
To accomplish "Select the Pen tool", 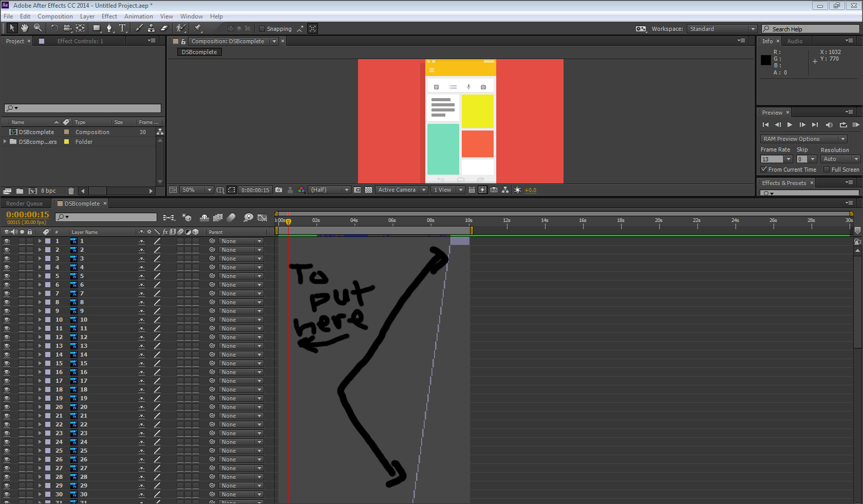I will [109, 28].
